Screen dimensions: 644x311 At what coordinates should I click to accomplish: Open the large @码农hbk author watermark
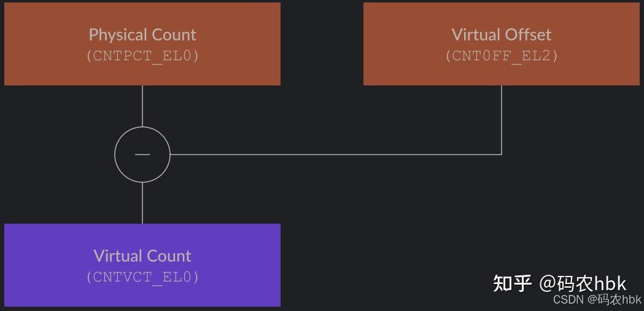click(583, 283)
